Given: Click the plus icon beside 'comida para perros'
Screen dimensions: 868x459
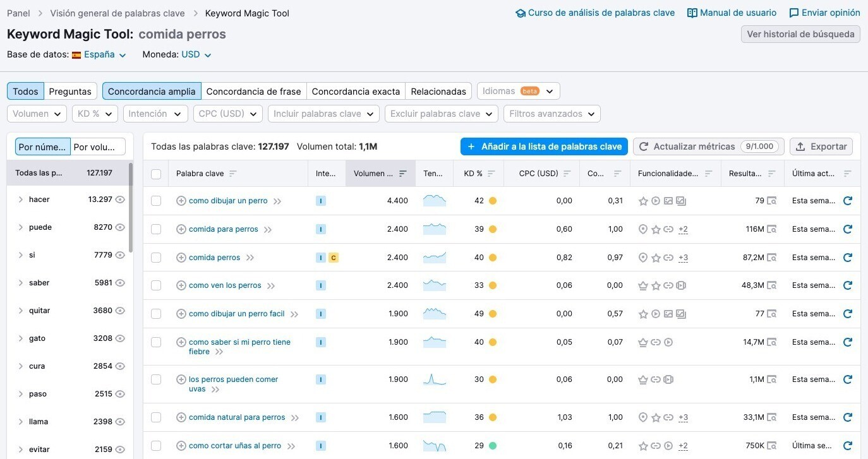Looking at the screenshot, I should click(x=181, y=229).
